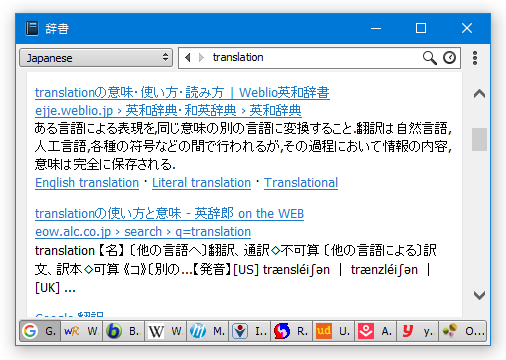Follow the 'Literal translation' link
This screenshot has width=506, height=360.
[201, 183]
